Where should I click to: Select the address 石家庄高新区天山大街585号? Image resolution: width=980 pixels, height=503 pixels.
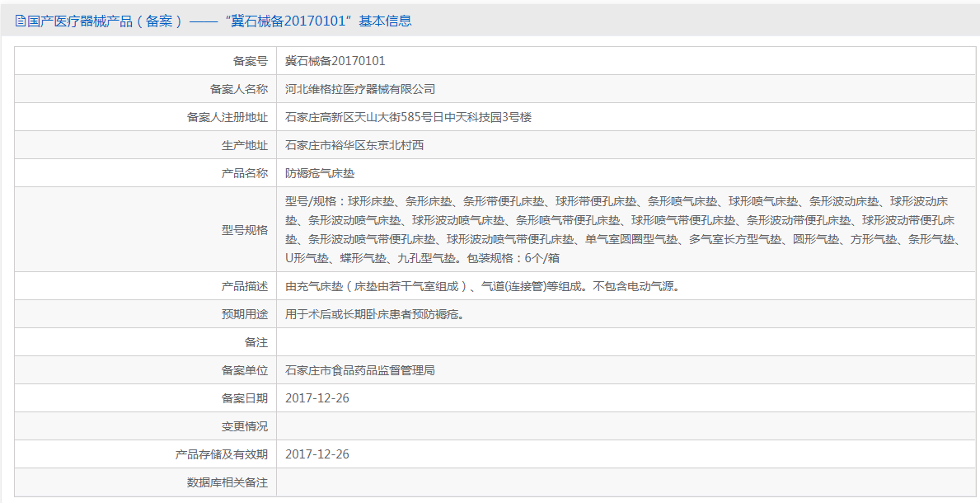[359, 117]
